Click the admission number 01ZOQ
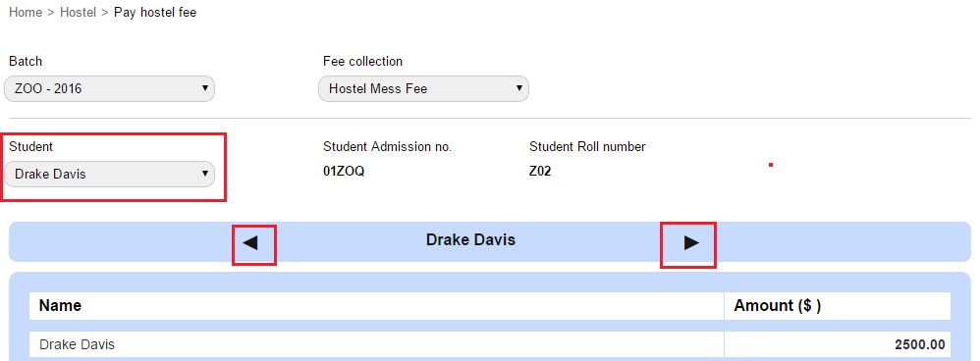The width and height of the screenshot is (980, 361). click(344, 171)
